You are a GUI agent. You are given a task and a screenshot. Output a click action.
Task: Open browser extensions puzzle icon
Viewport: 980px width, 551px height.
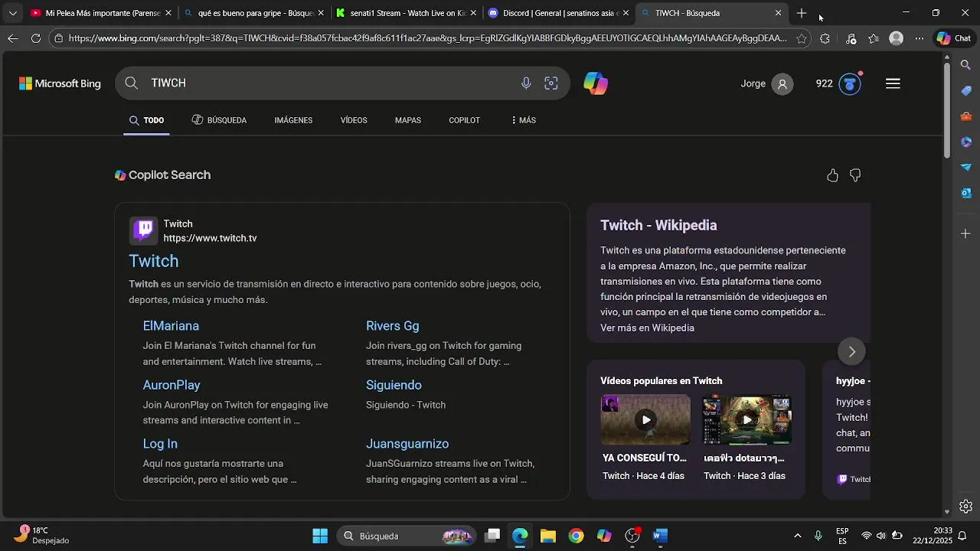(x=825, y=38)
